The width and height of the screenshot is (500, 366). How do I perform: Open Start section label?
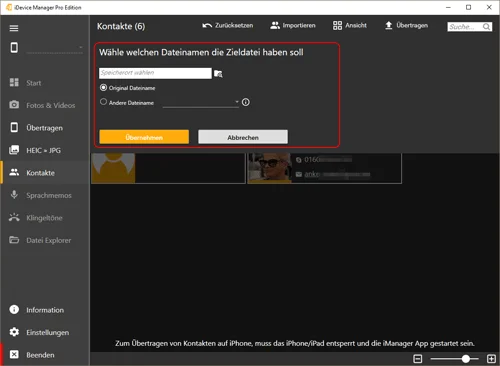tap(34, 83)
